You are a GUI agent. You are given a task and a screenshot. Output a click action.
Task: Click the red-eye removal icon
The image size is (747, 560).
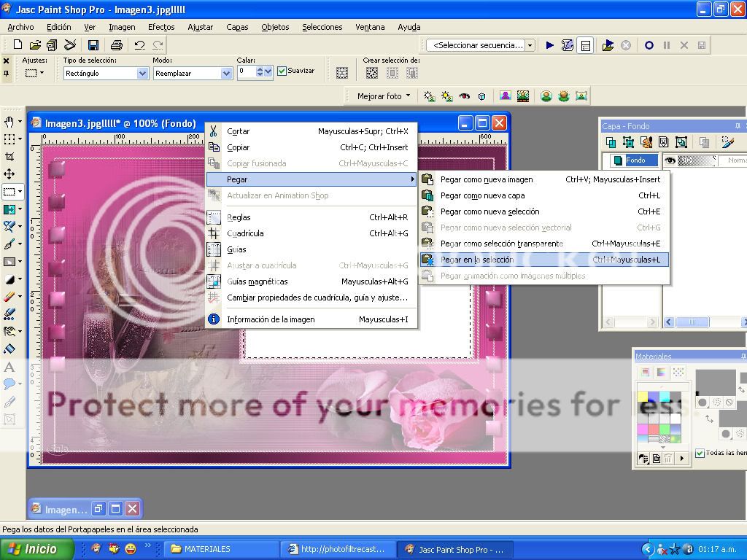pyautogui.click(x=464, y=96)
